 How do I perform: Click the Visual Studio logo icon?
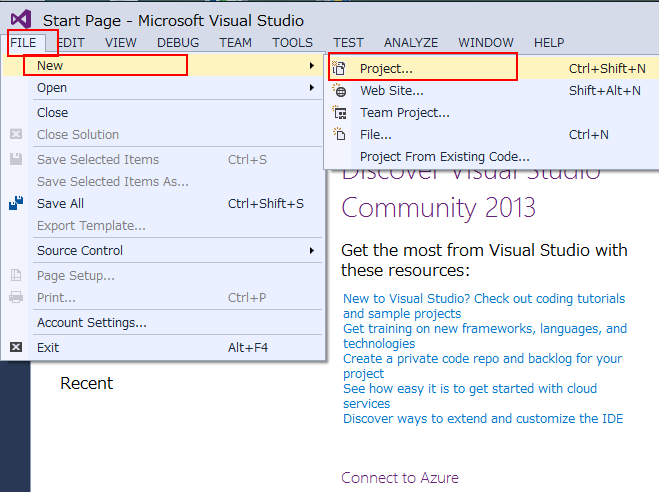coord(21,19)
